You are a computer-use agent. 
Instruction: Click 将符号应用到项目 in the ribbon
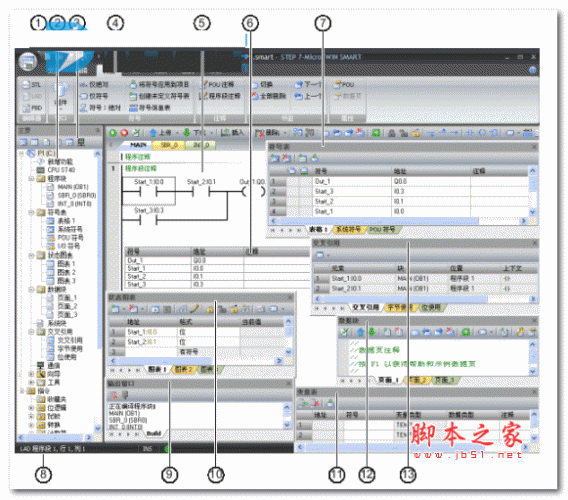pyautogui.click(x=159, y=85)
